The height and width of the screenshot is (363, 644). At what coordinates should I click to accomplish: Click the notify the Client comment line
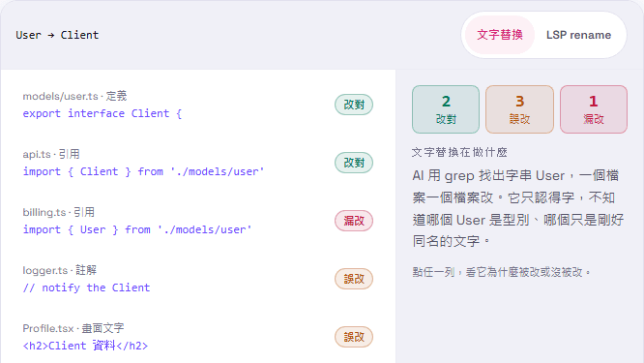pyautogui.click(x=86, y=287)
